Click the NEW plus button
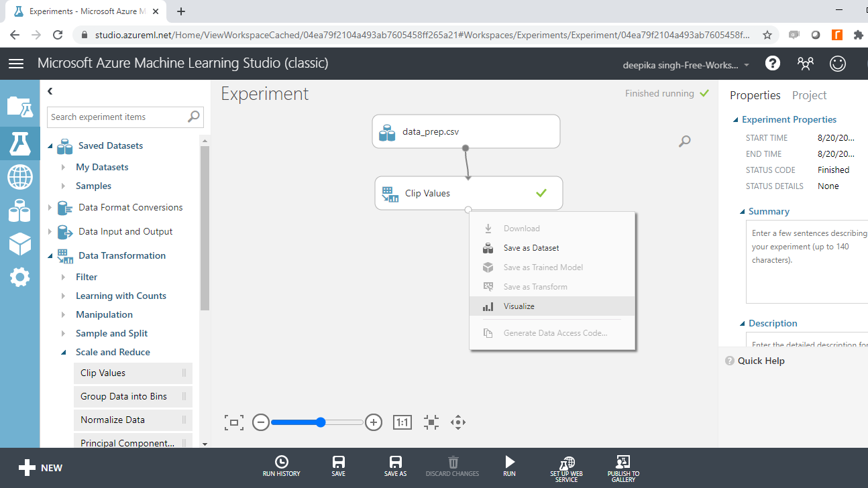 tap(40, 468)
